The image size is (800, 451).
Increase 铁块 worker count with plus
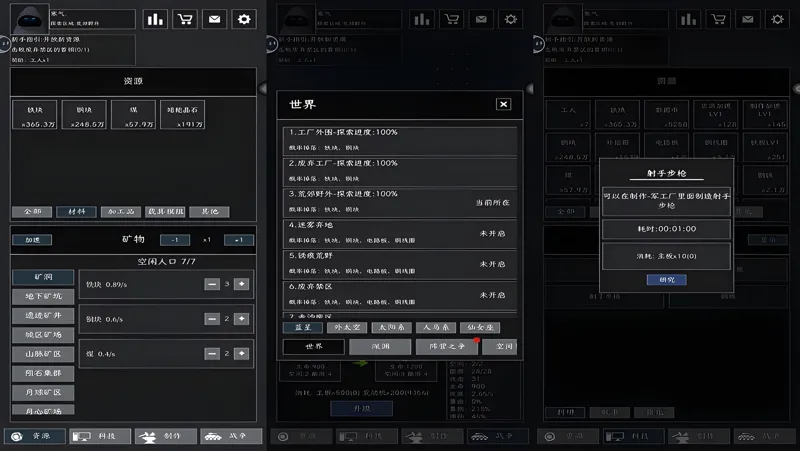[x=241, y=284]
